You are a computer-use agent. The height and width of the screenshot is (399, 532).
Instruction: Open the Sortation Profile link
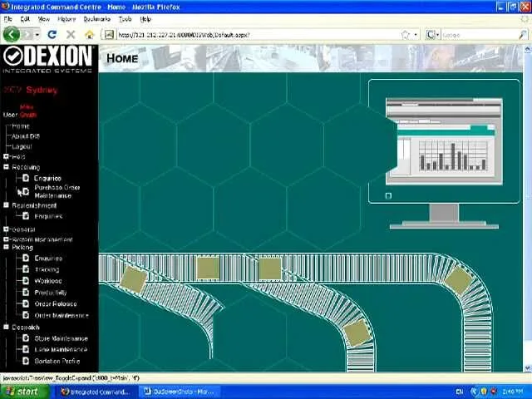click(57, 361)
